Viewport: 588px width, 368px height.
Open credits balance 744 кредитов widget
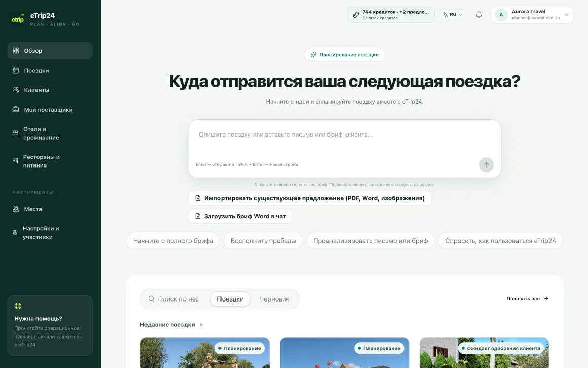pos(391,15)
